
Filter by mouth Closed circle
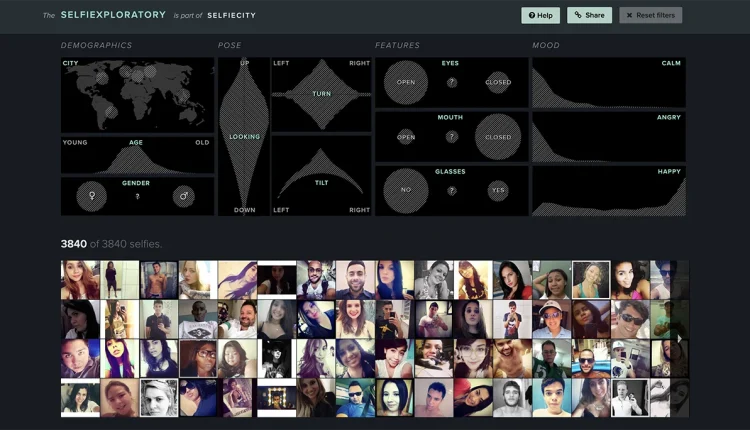(498, 137)
